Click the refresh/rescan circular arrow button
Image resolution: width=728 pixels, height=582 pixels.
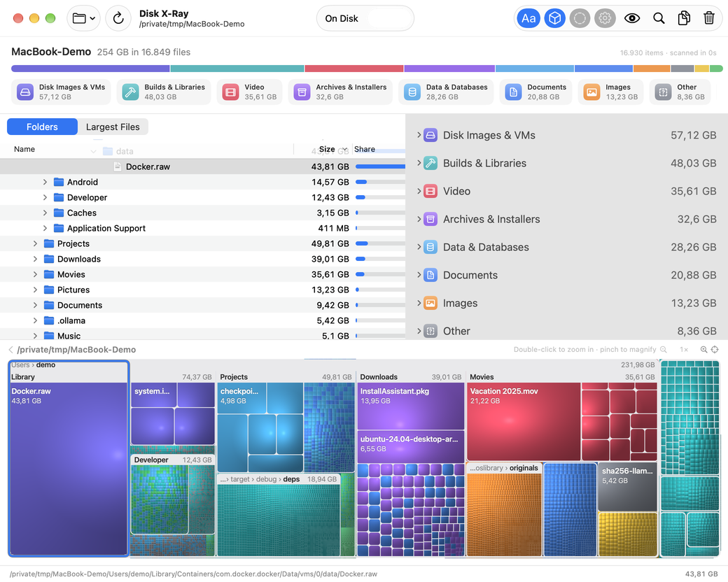118,19
